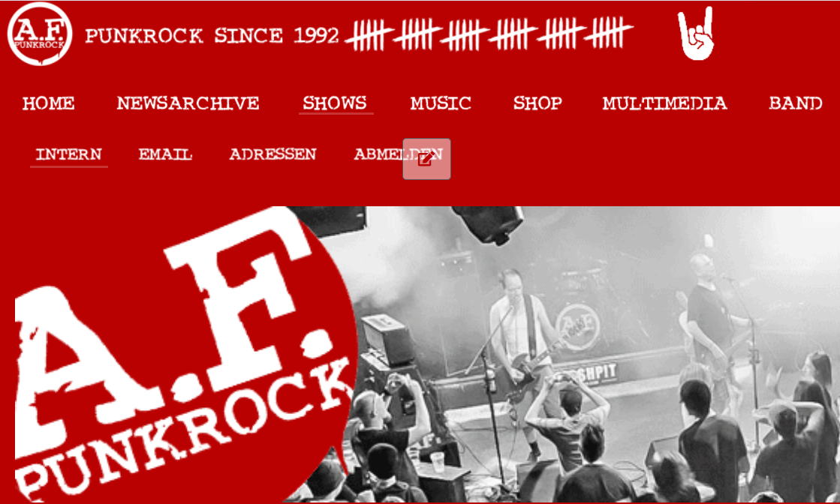Click the last tally marks group
Image resolution: width=840 pixels, height=504 pixels.
point(609,33)
